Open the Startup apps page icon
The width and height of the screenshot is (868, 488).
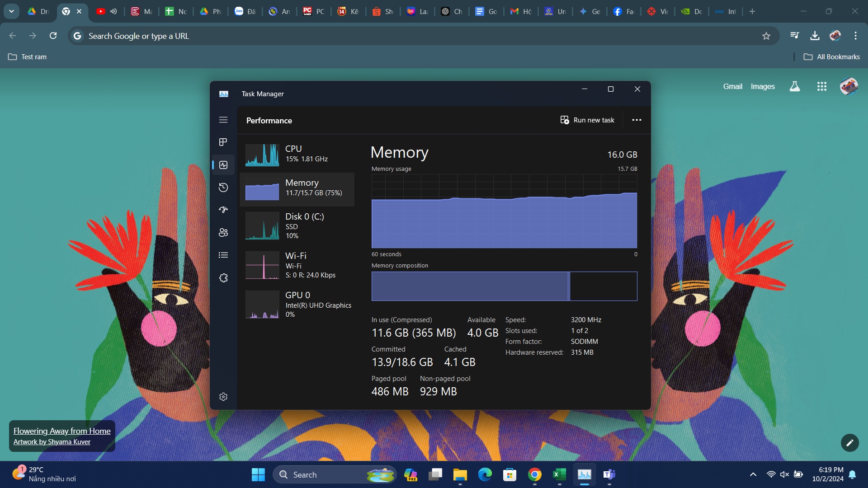[x=223, y=210]
